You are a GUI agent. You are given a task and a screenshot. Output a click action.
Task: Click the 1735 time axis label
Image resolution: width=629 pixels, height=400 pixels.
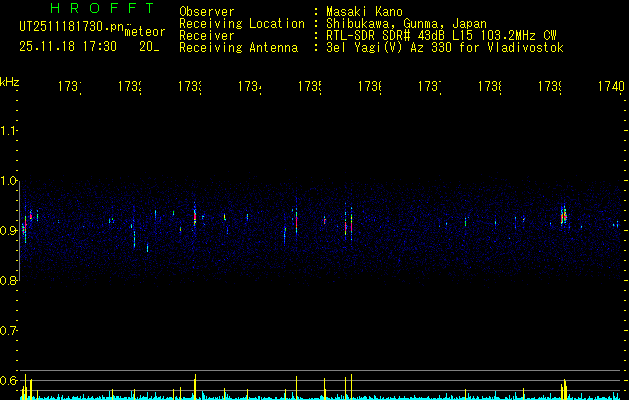click(310, 86)
